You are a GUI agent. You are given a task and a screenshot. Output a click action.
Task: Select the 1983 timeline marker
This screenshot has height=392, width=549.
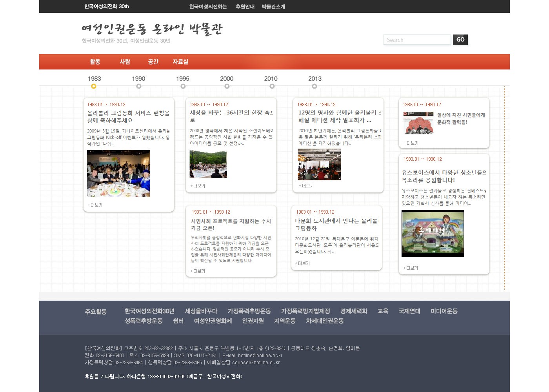coord(93,86)
